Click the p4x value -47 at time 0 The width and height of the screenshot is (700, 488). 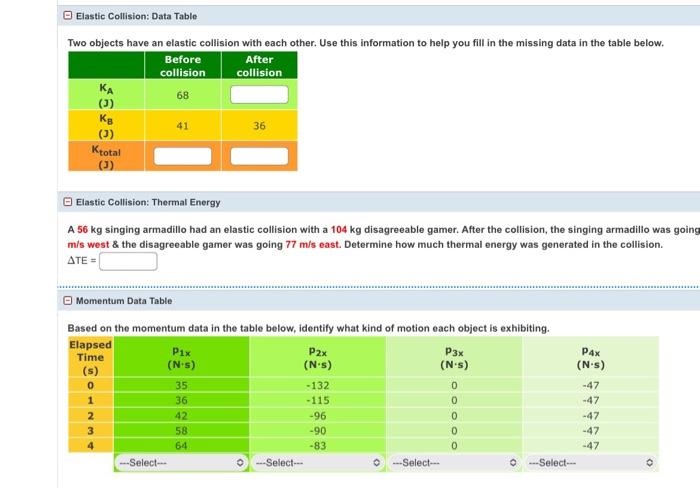click(591, 385)
